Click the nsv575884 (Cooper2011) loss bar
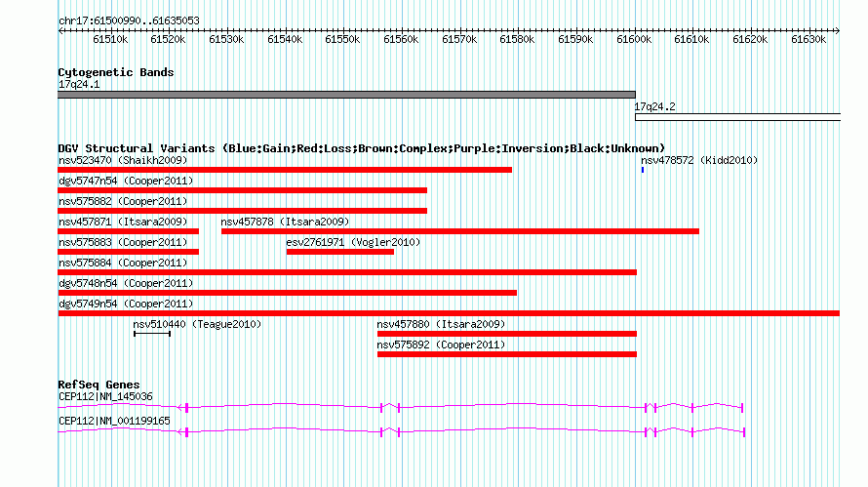 click(x=347, y=272)
